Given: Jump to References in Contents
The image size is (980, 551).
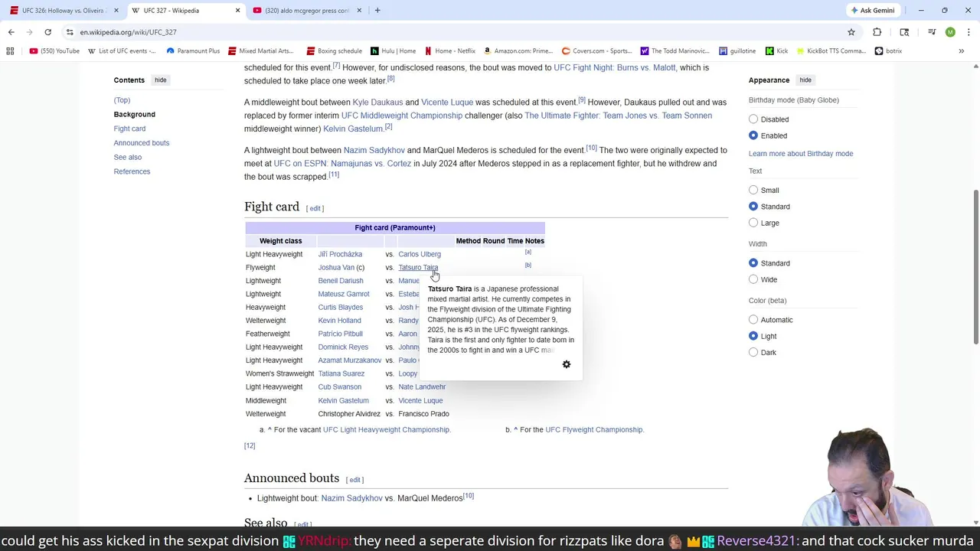Looking at the screenshot, I should 132,171.
